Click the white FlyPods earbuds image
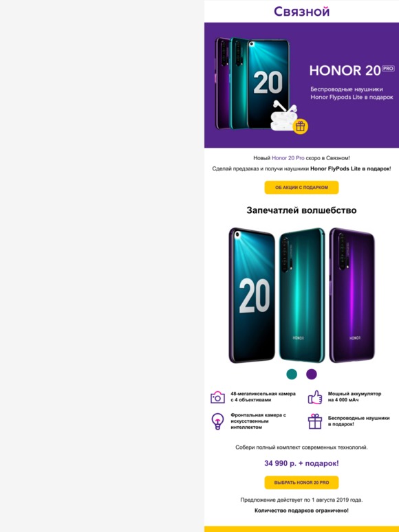Image resolution: width=399 pixels, height=532 pixels. click(284, 116)
